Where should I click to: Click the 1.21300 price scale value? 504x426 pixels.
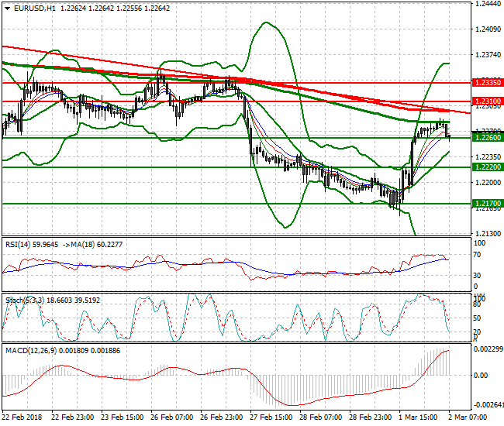coord(488,233)
